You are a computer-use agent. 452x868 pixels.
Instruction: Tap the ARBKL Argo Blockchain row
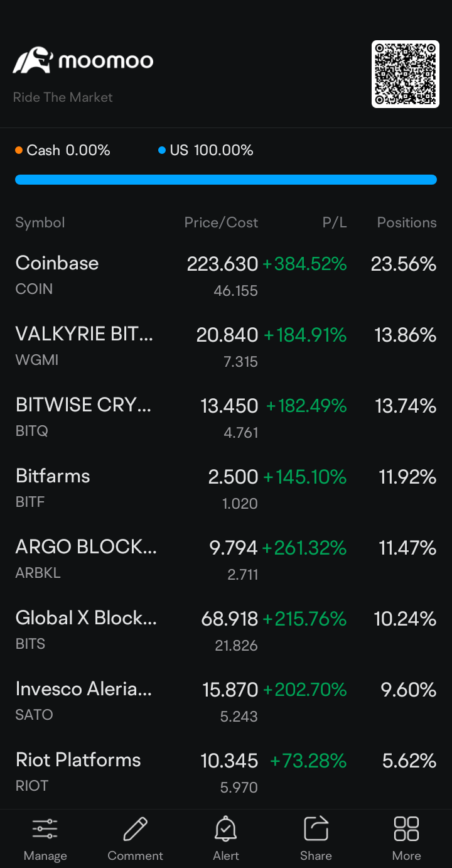tap(86, 558)
